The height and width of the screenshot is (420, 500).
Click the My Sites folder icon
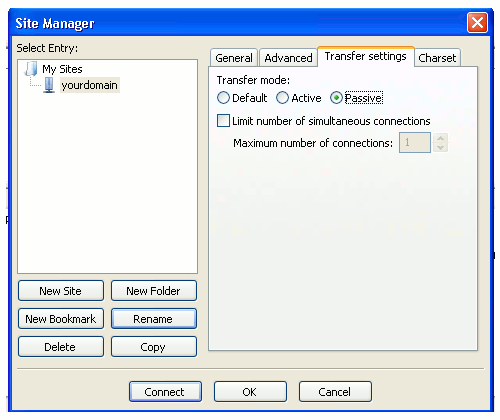[x=31, y=69]
